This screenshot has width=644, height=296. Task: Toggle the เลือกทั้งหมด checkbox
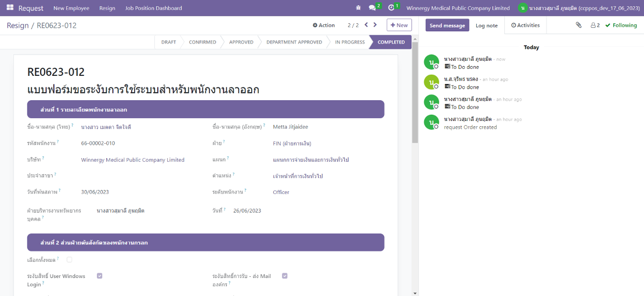tap(70, 260)
